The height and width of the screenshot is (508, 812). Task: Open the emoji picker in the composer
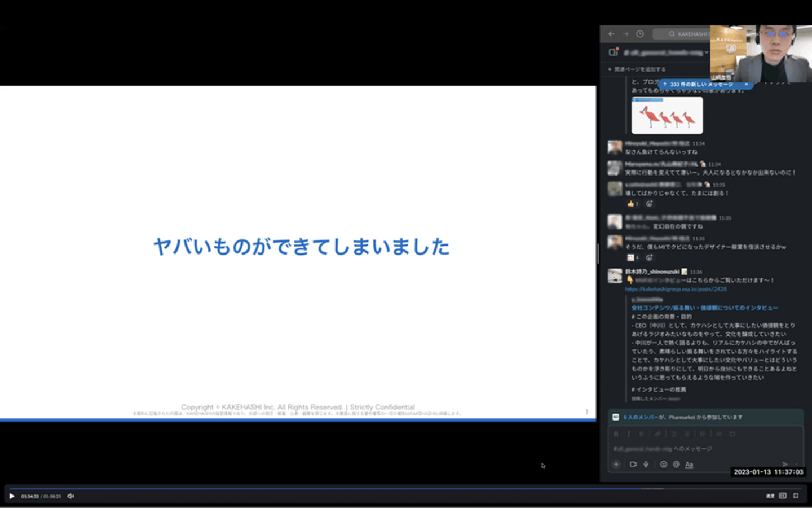point(664,465)
